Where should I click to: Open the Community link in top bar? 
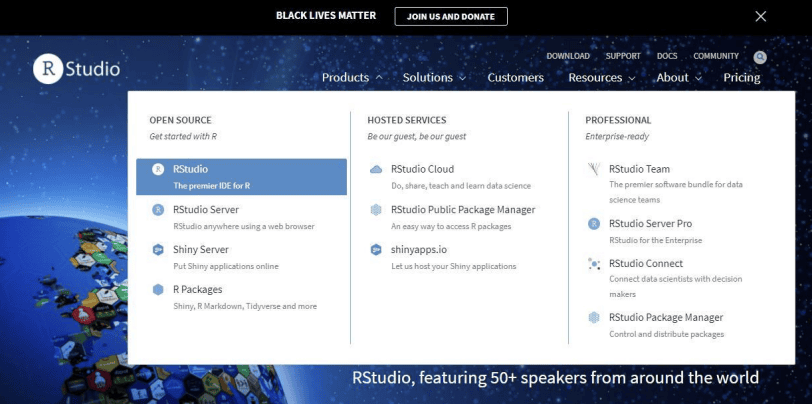(716, 56)
